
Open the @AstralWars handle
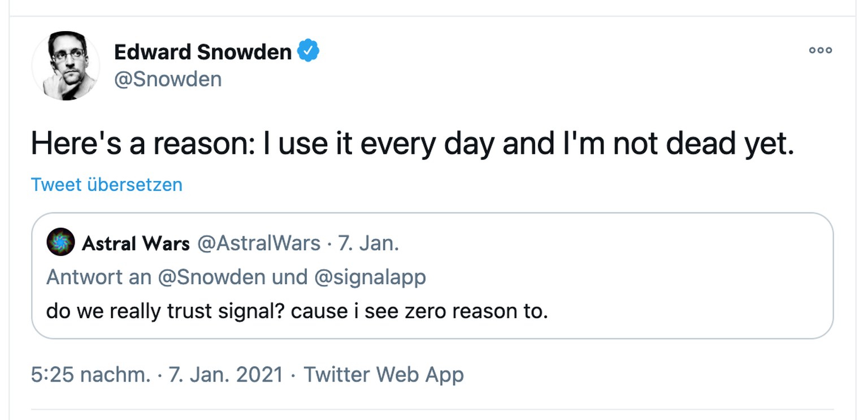pyautogui.click(x=258, y=244)
